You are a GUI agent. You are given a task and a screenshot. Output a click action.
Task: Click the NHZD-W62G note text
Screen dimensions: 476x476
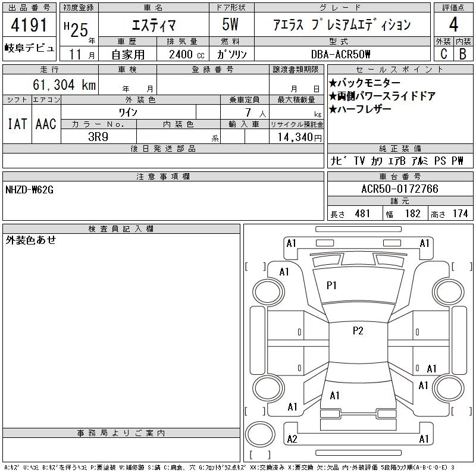click(29, 190)
